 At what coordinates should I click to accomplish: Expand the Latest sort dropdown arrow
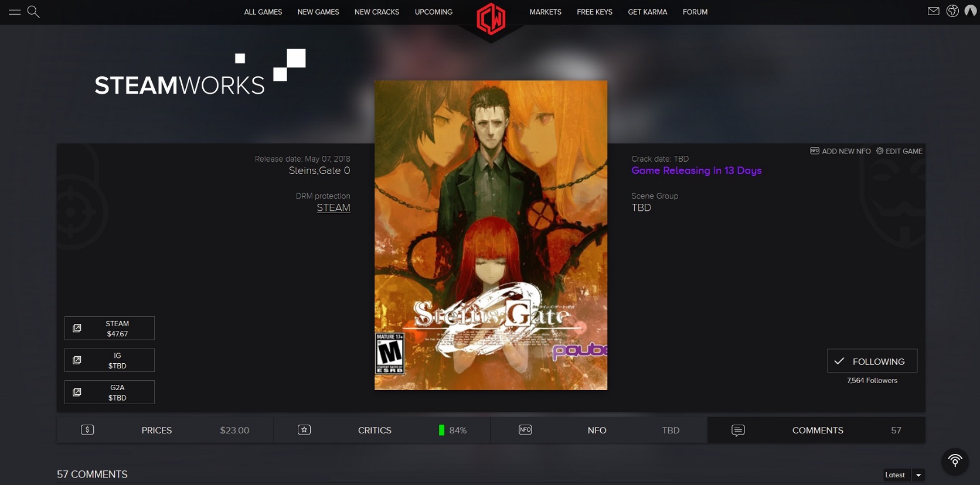[x=918, y=475]
